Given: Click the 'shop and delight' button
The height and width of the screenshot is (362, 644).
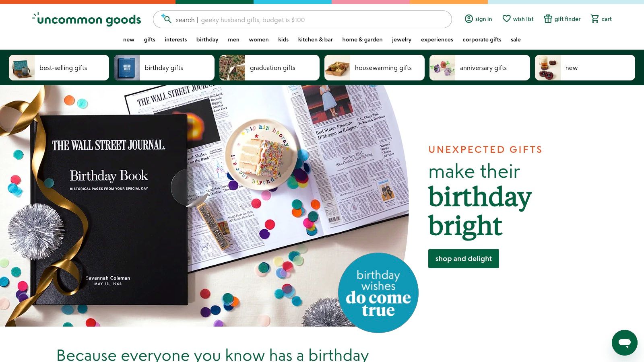Looking at the screenshot, I should [463, 259].
